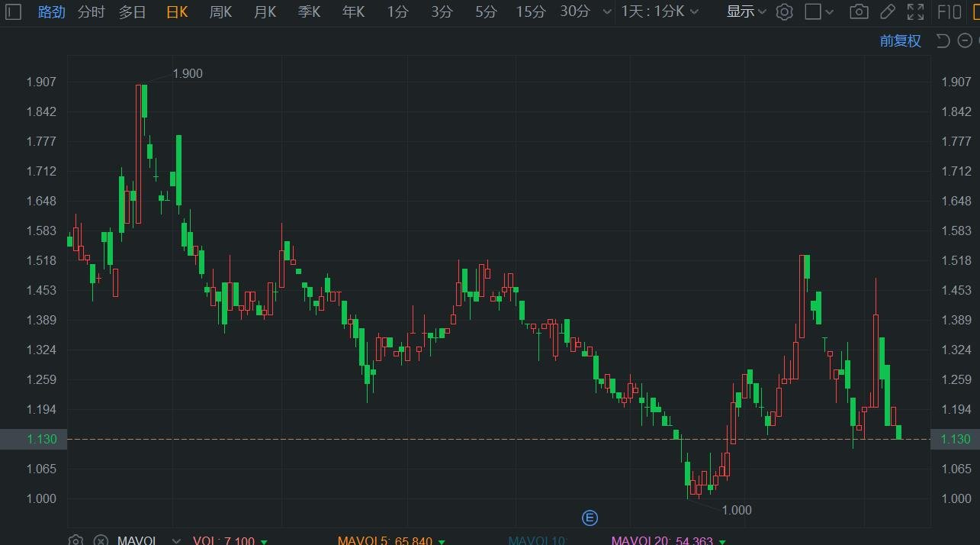Open MAVOL indicator settings gear
The width and height of the screenshot is (980, 545).
(x=76, y=540)
